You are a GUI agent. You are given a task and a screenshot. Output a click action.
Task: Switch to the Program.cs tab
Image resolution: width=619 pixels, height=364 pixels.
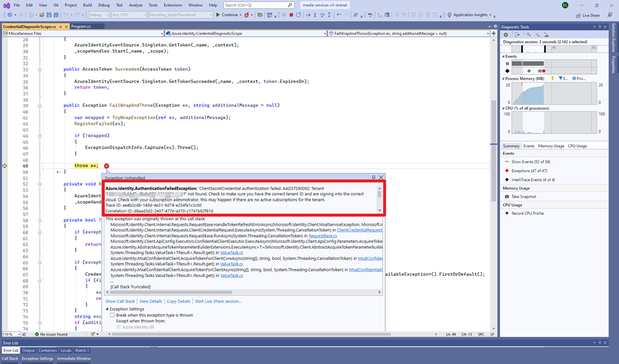81,27
